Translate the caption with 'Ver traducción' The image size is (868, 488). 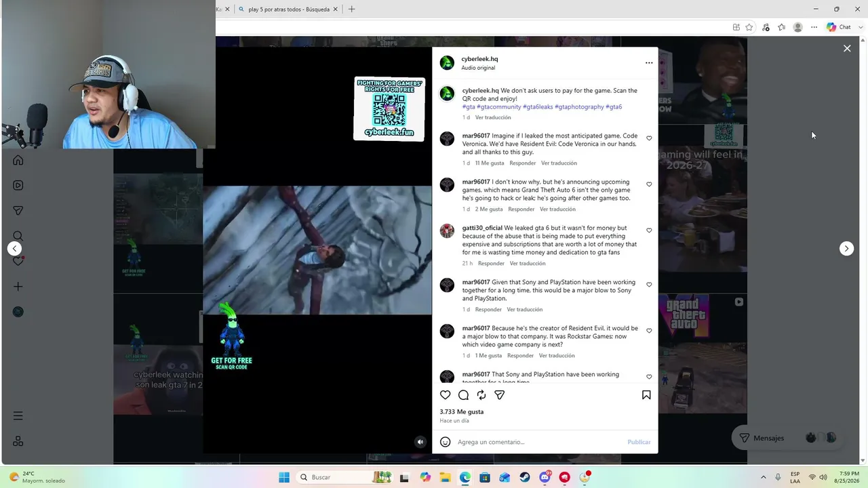[x=493, y=117]
